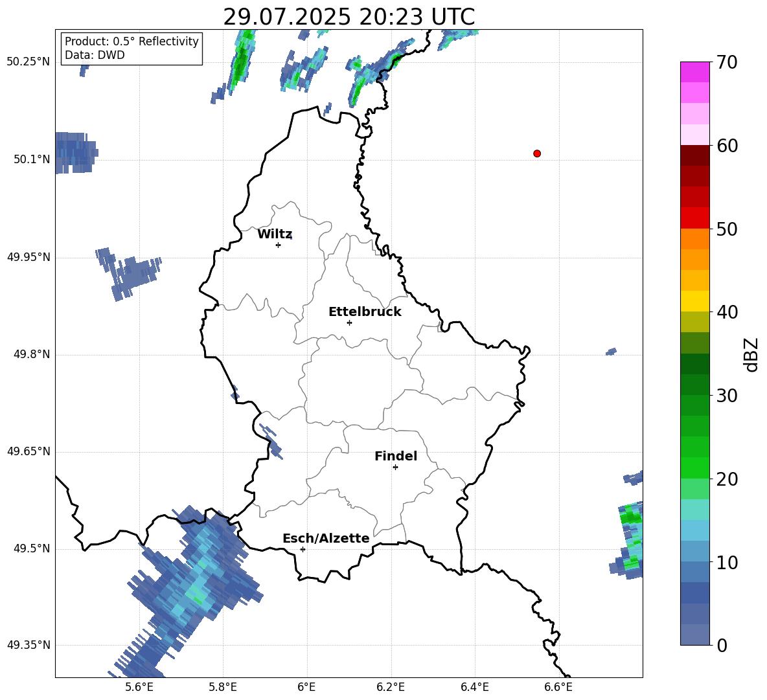Click the 49.65°N latitude label

[x=29, y=451]
